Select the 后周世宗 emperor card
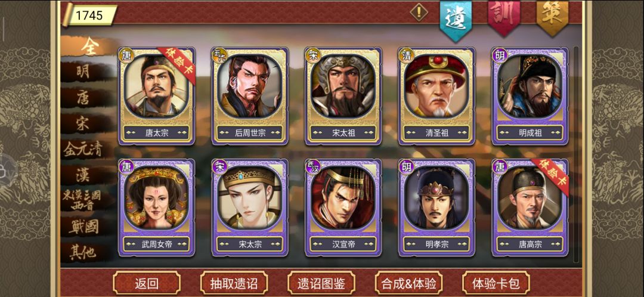644x297 pixels. point(250,95)
